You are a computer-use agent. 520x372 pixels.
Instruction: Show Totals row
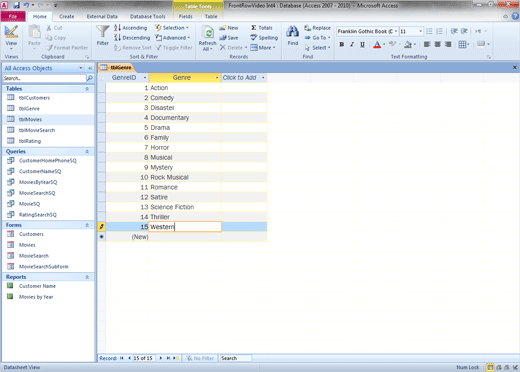click(262, 28)
